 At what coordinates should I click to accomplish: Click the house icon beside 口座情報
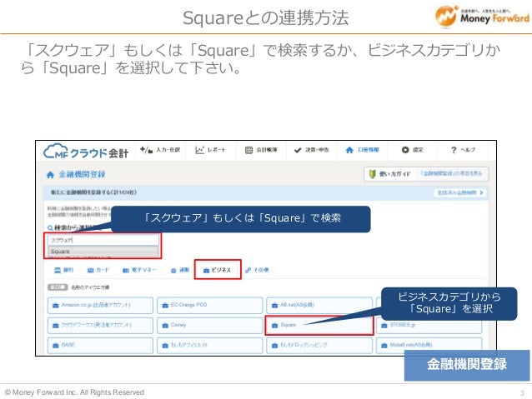(x=349, y=150)
